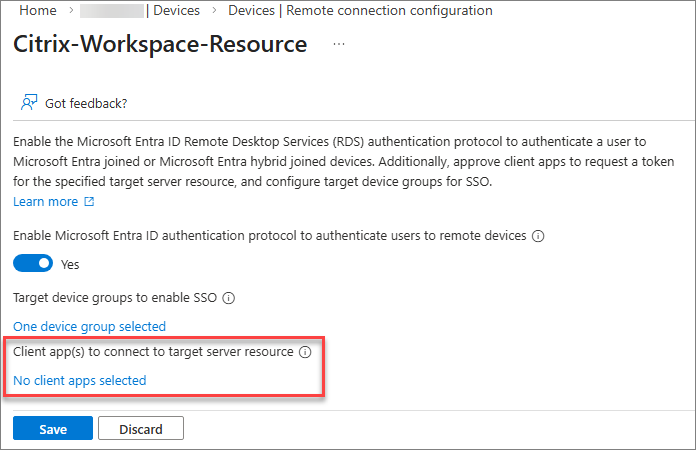Click external link icon beside Learn more
This screenshot has height=450, width=696.
89,202
